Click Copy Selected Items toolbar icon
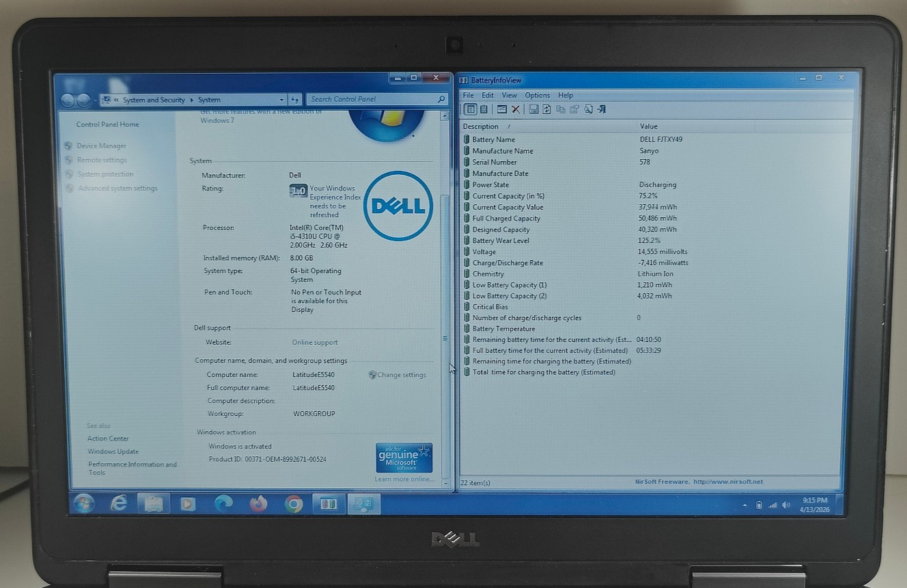The height and width of the screenshot is (588, 907). [561, 109]
